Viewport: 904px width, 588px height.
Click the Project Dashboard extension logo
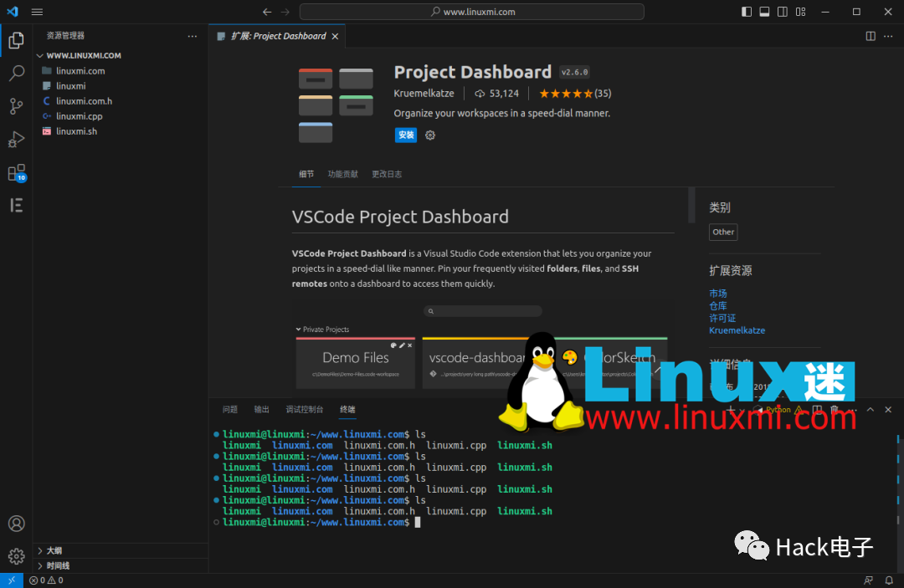tap(336, 105)
